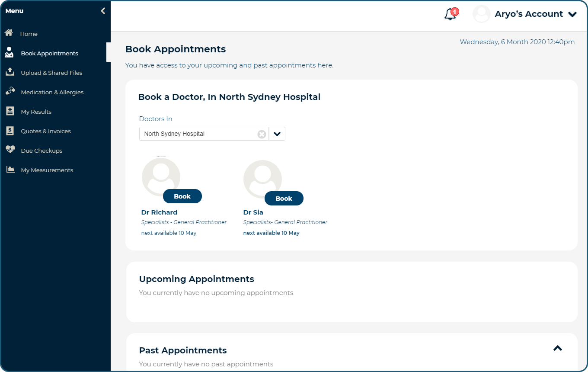The image size is (588, 372).
Task: Collapse the Past Appointments section
Action: pyautogui.click(x=557, y=348)
